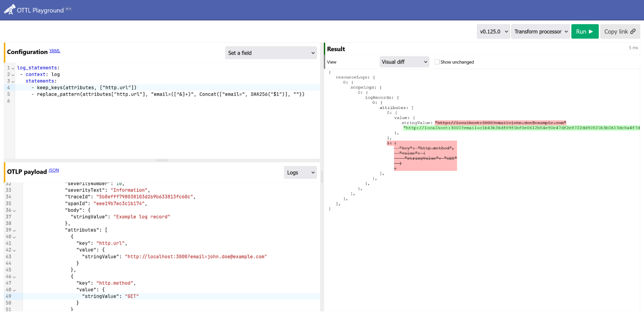Fold the attributes array at line 39
The height and width of the screenshot is (313, 644).
pos(14,230)
